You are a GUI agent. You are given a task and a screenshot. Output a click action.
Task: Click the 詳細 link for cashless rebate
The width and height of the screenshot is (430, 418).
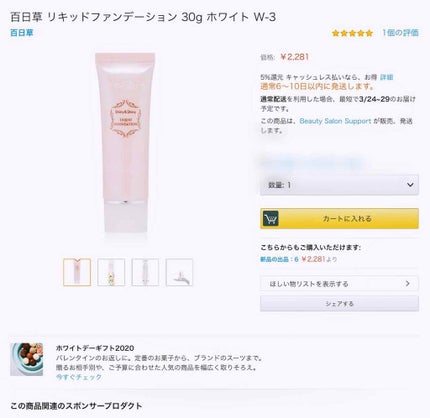point(387,77)
